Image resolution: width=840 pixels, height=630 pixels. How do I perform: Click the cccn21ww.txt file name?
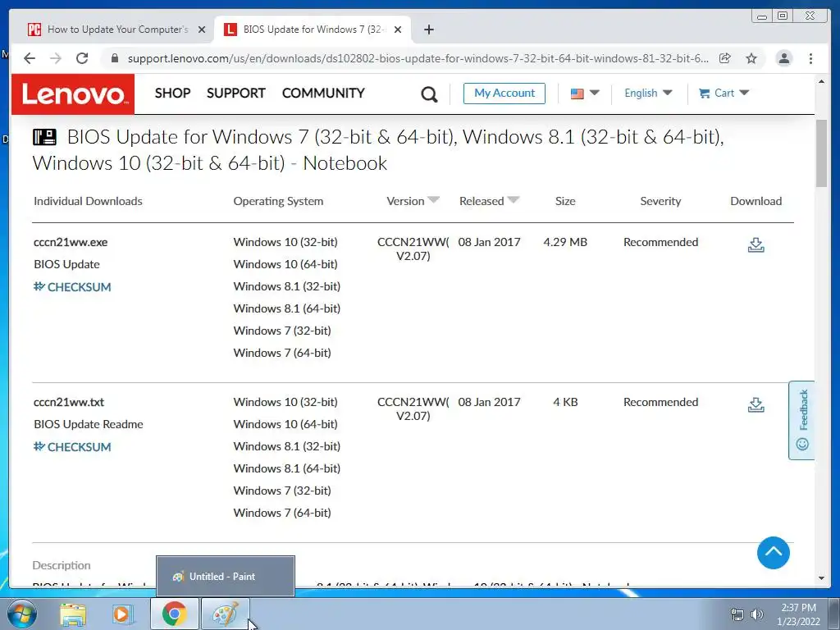click(x=69, y=402)
